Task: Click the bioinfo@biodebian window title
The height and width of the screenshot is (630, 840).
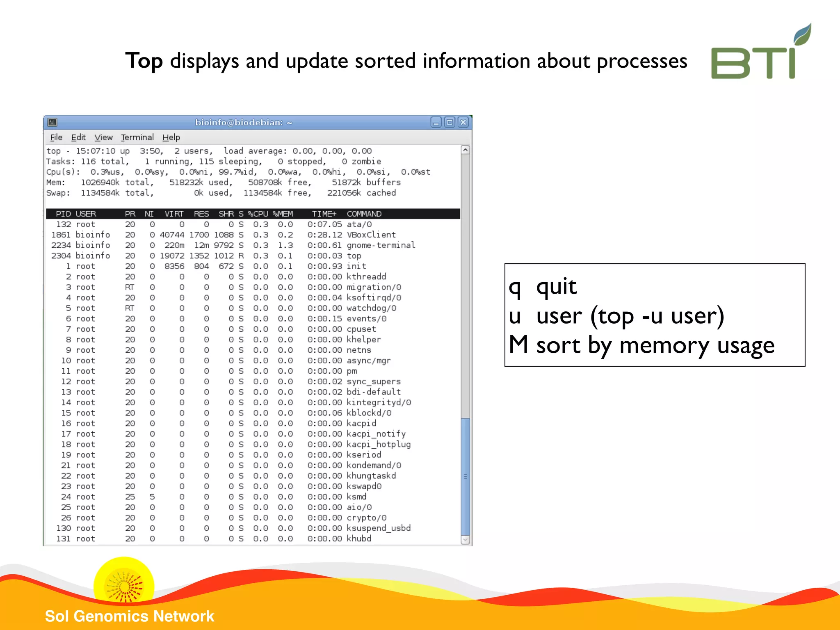Action: pyautogui.click(x=243, y=122)
